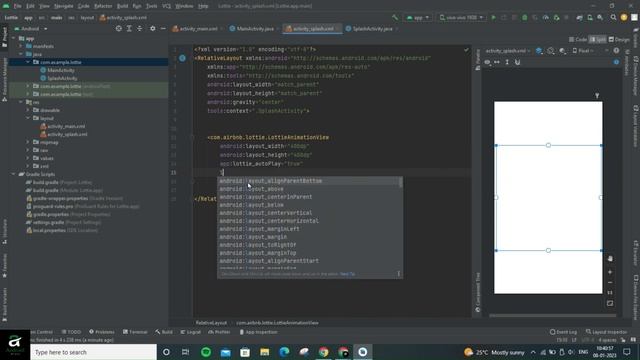
Task: Open the Device Manager toolbar icon
Action: 590,18
